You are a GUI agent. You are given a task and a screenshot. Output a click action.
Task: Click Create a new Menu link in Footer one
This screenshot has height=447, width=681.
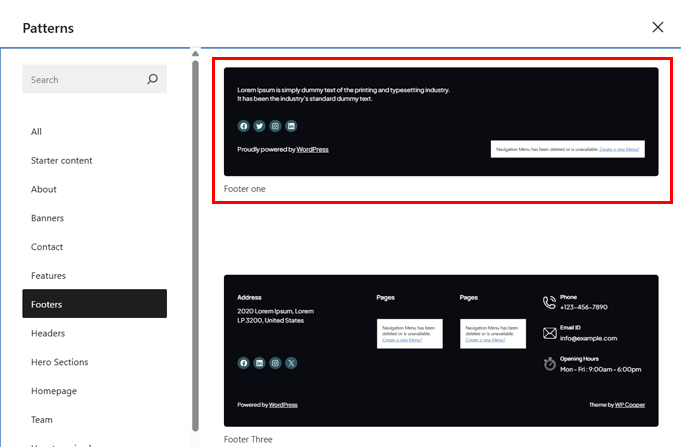coord(619,149)
